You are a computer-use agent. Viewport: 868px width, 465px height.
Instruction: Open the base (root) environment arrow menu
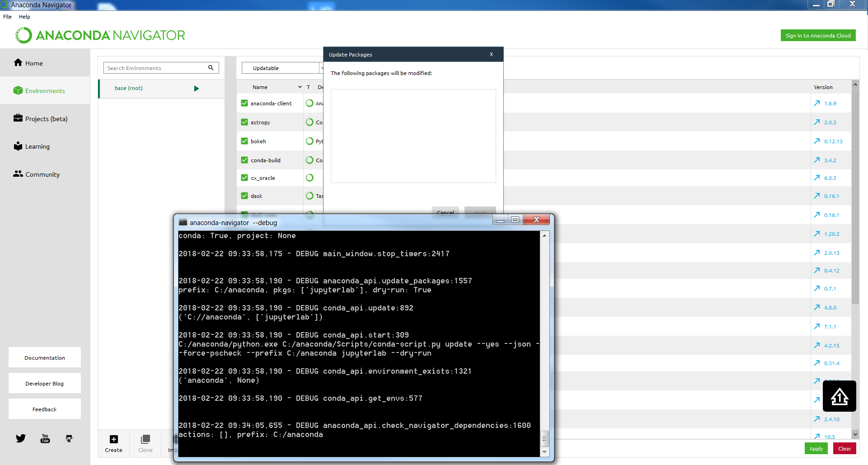click(x=197, y=89)
